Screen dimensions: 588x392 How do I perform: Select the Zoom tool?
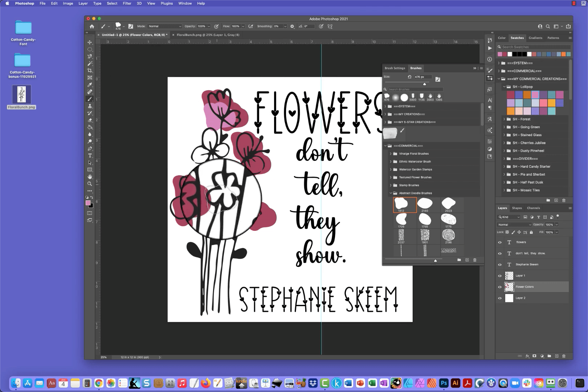pos(90,184)
